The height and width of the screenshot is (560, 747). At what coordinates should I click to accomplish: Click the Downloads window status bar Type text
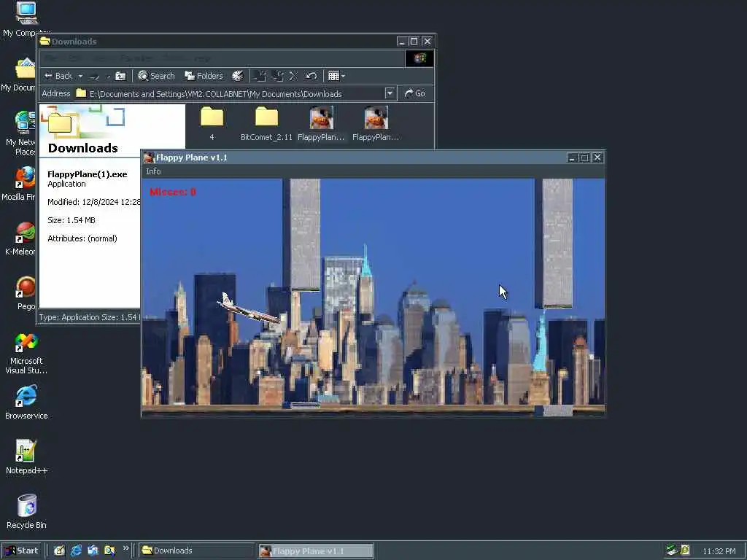[x=90, y=317]
